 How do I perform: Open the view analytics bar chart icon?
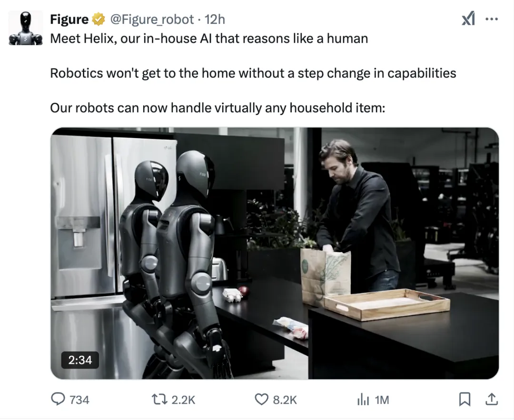click(x=363, y=400)
